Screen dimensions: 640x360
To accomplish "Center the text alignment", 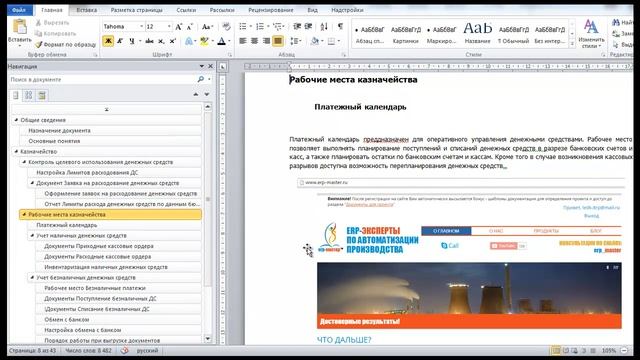I will [x=254, y=41].
